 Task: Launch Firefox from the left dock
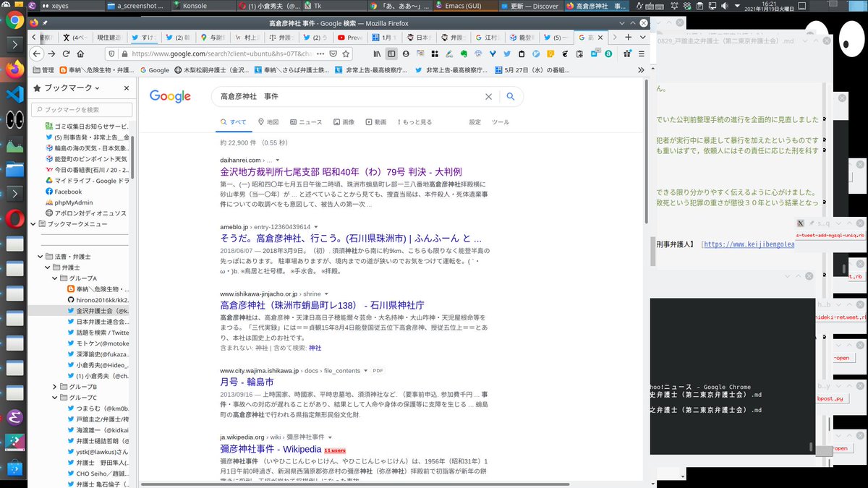tap(15, 69)
